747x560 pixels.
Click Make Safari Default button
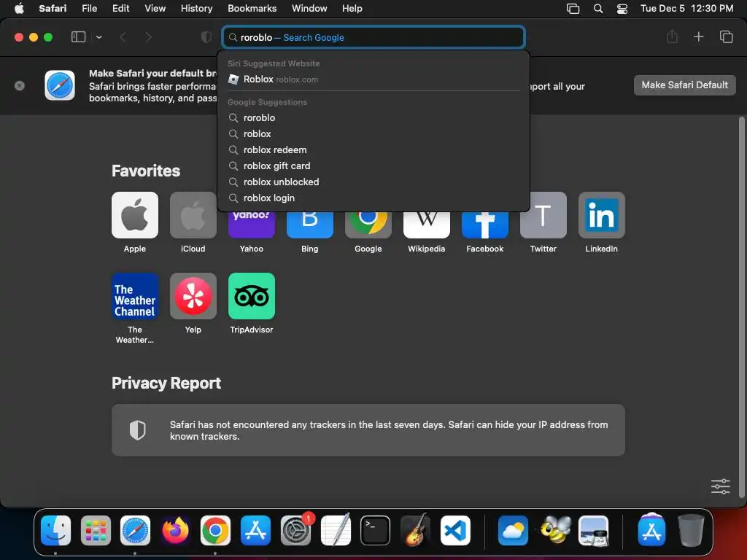click(684, 85)
